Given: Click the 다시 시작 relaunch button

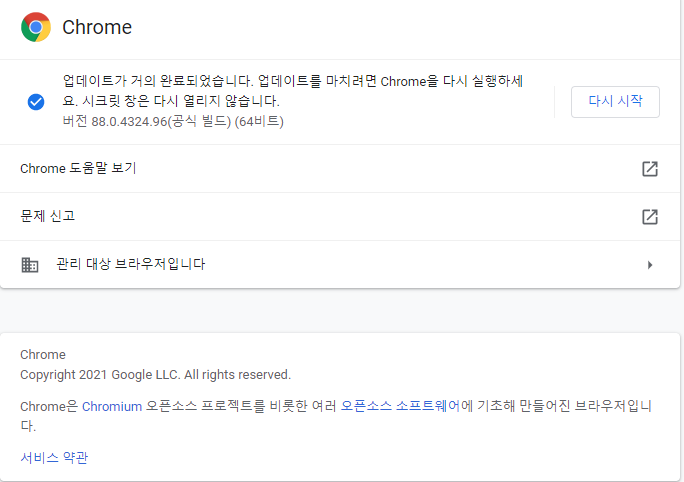Looking at the screenshot, I should 615,102.
